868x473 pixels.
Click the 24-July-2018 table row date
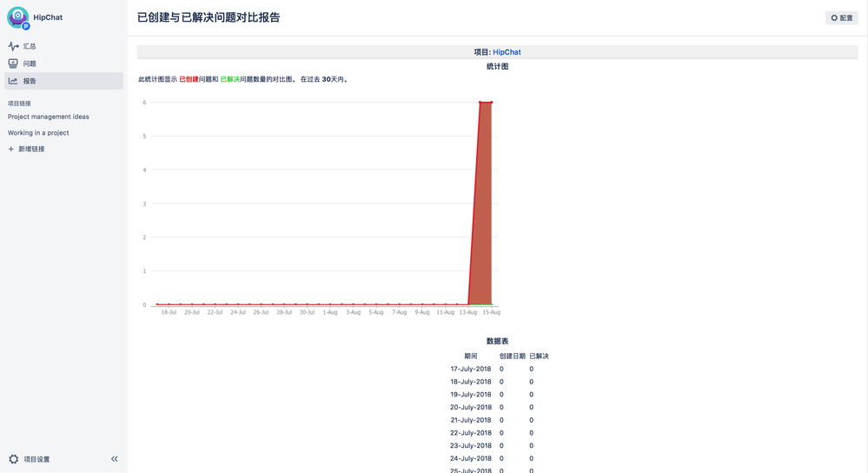point(471,458)
